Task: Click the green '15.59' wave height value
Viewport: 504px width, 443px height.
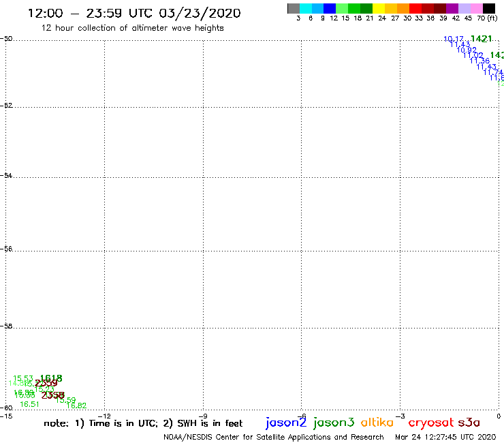Action: click(x=66, y=401)
